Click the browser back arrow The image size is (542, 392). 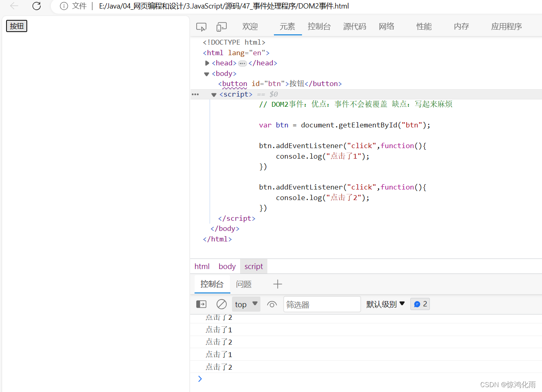pyautogui.click(x=14, y=6)
